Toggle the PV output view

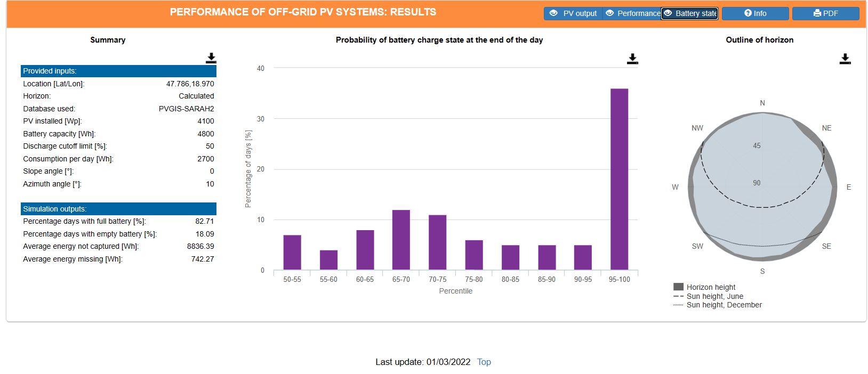click(573, 13)
